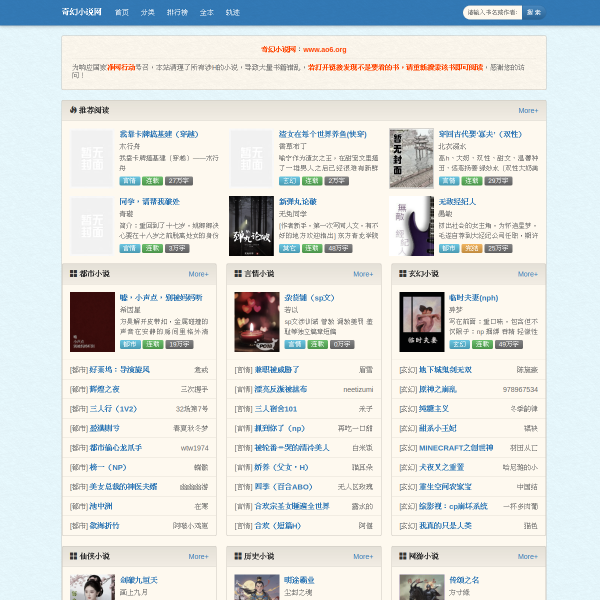Open 甜系小王妃 in the 玄幻 list
600x600 pixels.
438,428
